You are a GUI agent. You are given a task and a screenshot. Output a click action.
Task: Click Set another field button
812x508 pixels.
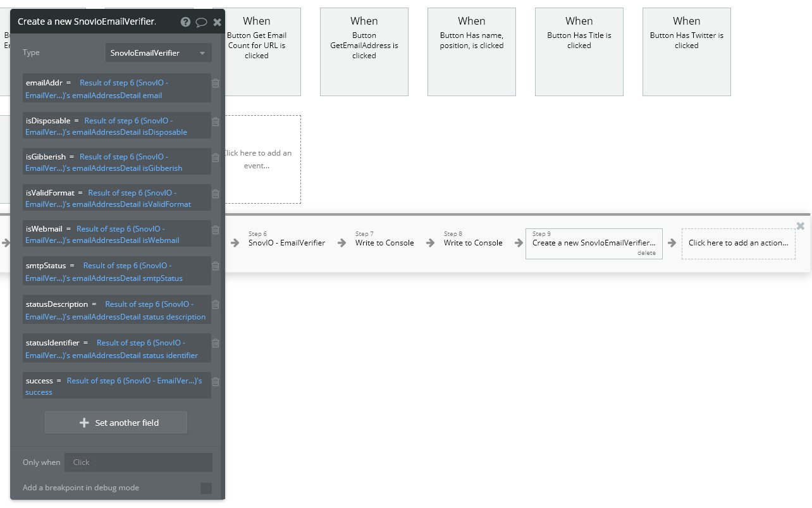(116, 423)
